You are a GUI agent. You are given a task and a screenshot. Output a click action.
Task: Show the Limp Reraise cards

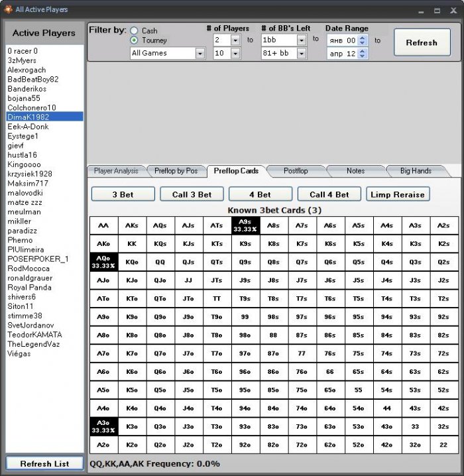[398, 194]
